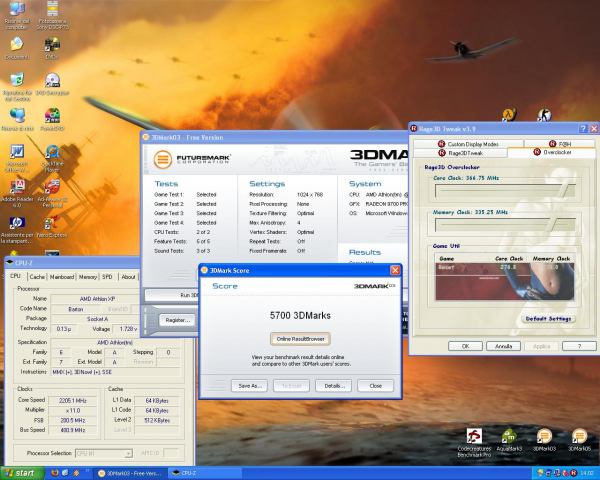Switch to the About tab in CPU-Z

(x=128, y=276)
